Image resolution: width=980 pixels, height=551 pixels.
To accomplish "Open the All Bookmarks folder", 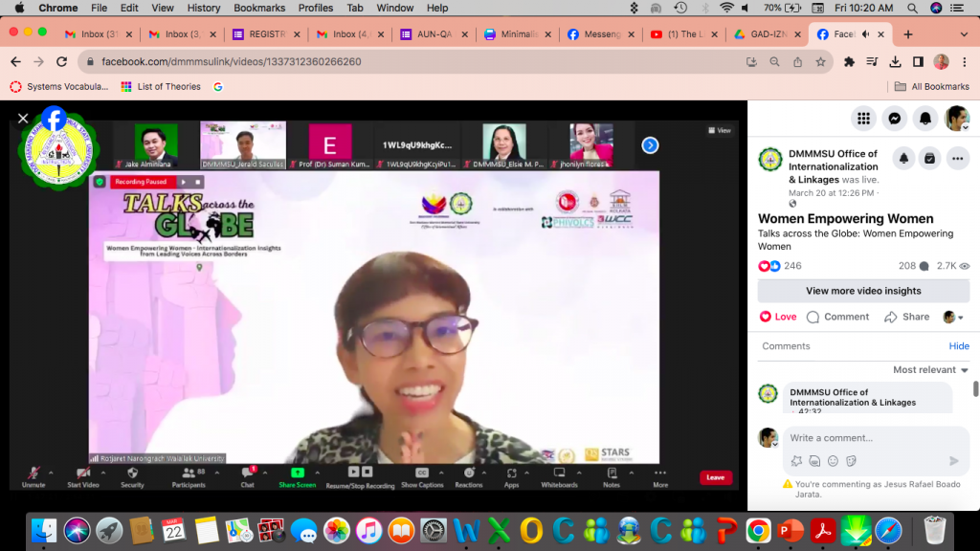I will (932, 87).
